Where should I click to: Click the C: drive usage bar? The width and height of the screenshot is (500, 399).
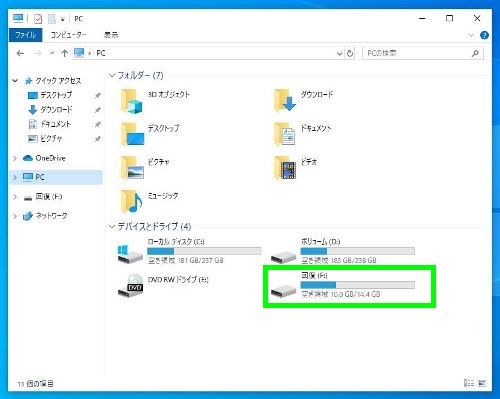click(204, 251)
